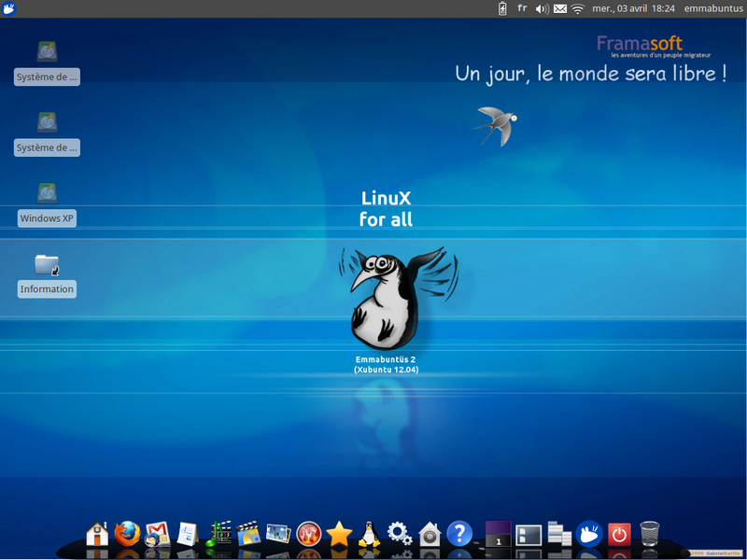Screen dimensions: 747x560
Task: Open the gears settings icon in dock
Action: click(400, 534)
